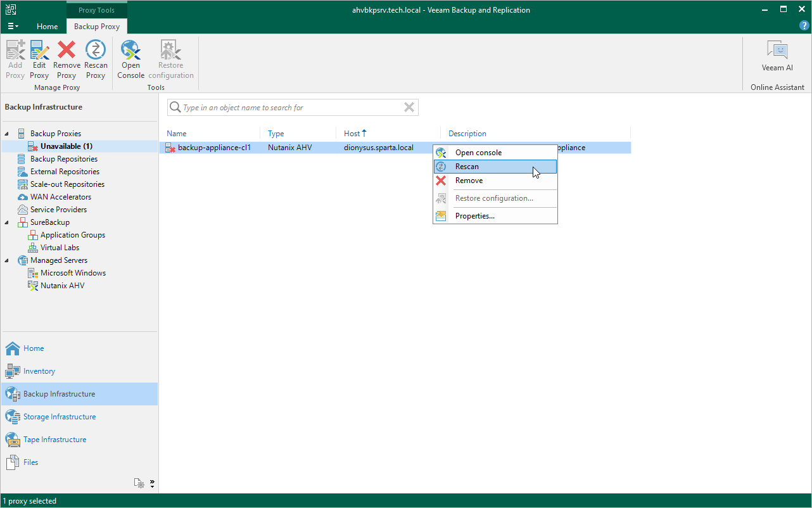The width and height of the screenshot is (812, 508).
Task: Choose Properties in the context menu
Action: [x=495, y=216]
